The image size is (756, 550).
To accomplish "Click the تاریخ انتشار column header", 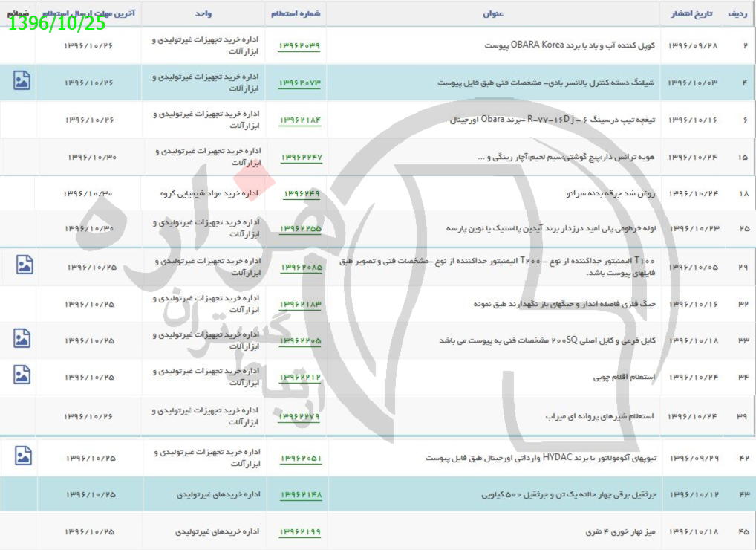I will coord(691,13).
